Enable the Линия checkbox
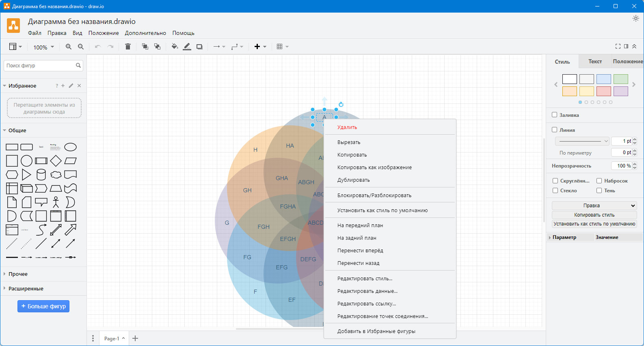Viewport: 644px width, 346px height. (554, 130)
